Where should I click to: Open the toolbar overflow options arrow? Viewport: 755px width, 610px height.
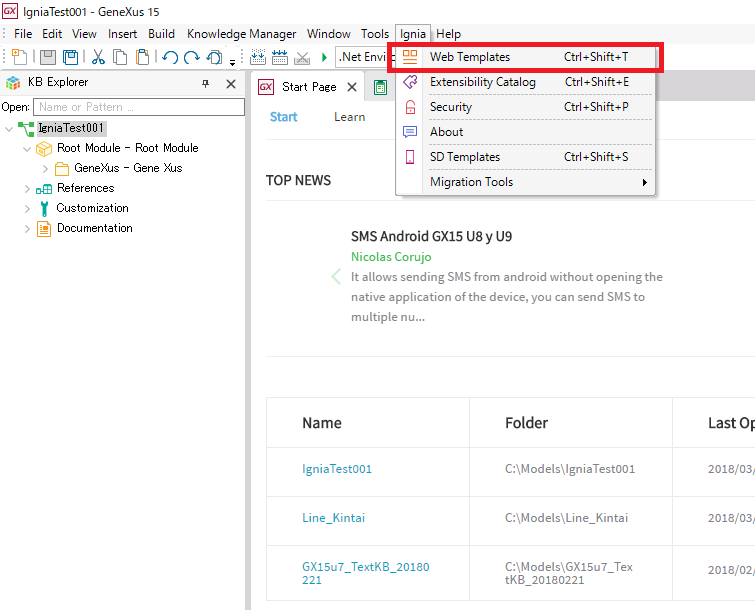232,62
